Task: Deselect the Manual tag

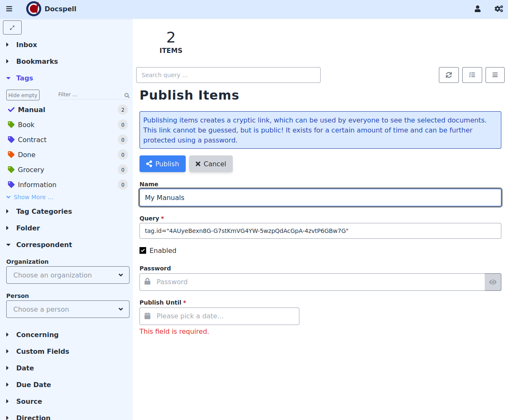Action: click(x=31, y=110)
